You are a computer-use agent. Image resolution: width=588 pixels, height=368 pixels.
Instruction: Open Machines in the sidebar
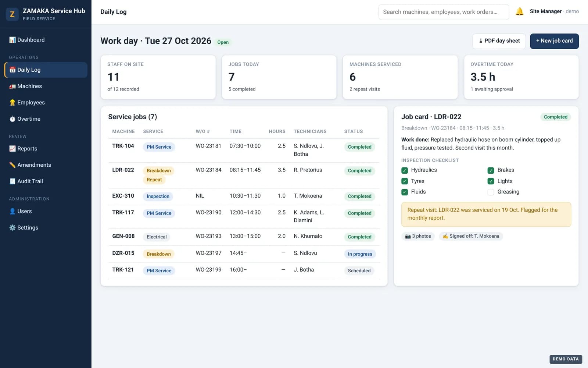tap(46, 86)
